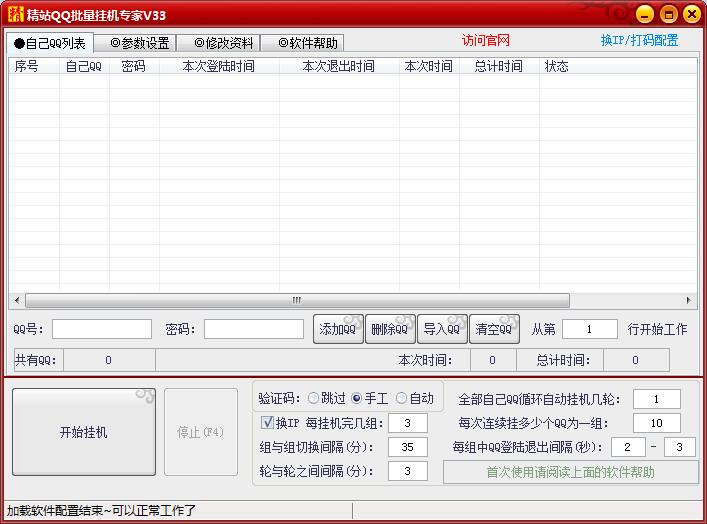Click the 本次时间 summary value

pos(493,360)
